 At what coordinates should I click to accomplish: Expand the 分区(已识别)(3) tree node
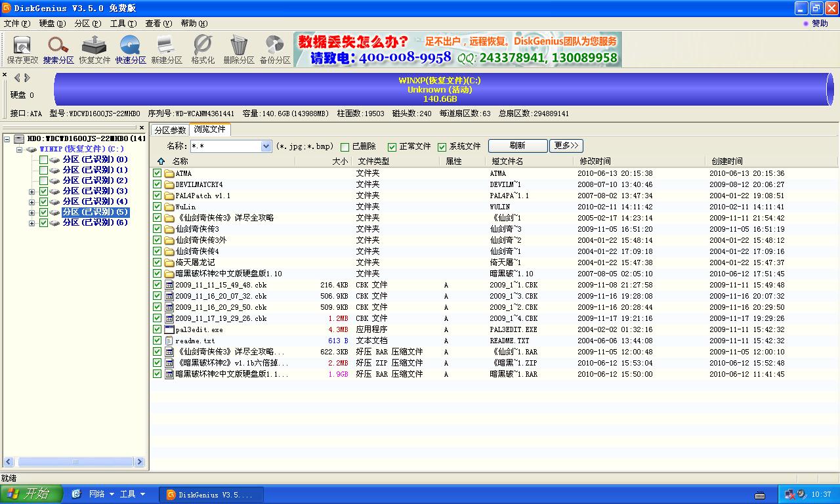coord(31,192)
